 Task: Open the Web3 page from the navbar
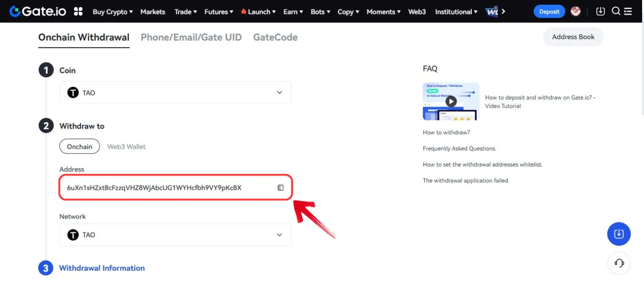(x=417, y=12)
